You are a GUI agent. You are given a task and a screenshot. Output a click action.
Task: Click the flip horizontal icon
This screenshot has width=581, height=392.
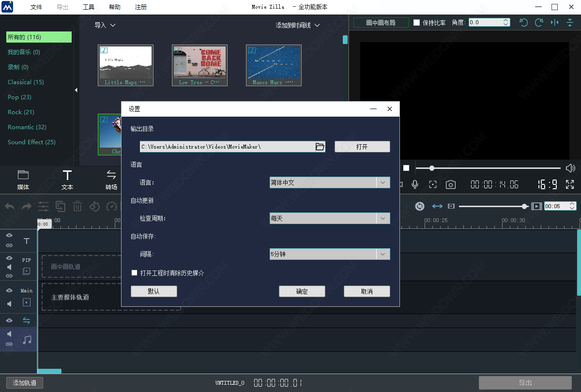(554, 23)
